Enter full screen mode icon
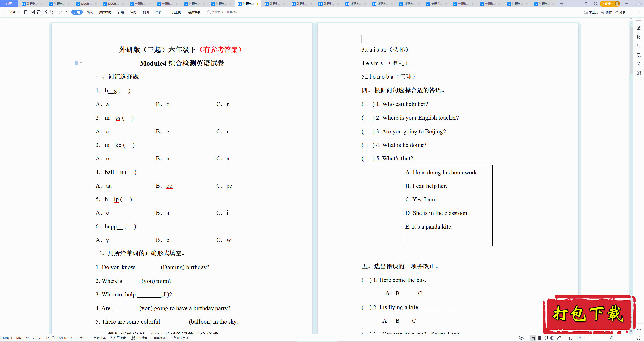 pos(638,338)
